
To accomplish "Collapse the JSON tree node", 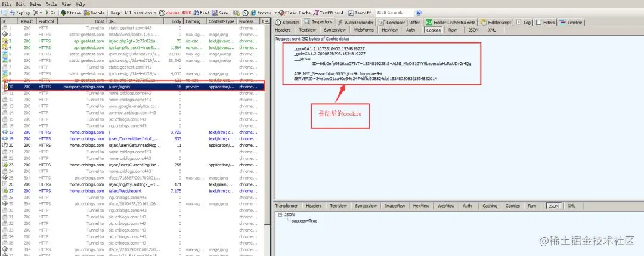I will [280, 214].
